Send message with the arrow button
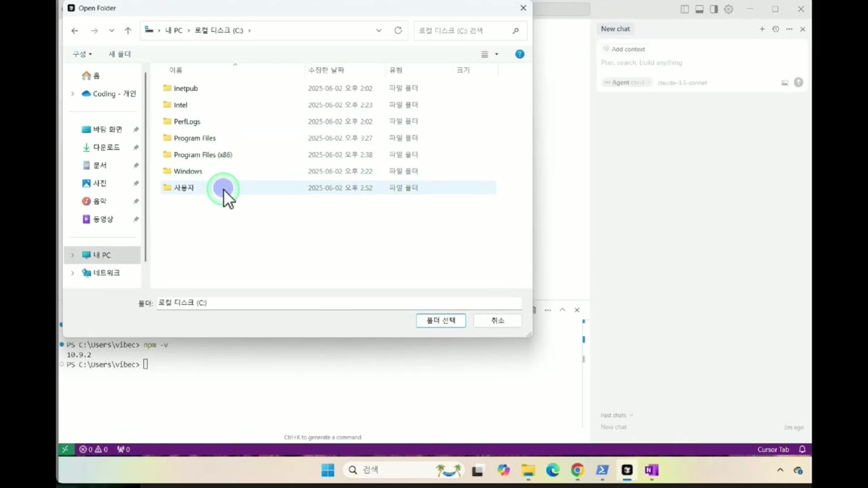This screenshot has width=868, height=488. [x=799, y=82]
